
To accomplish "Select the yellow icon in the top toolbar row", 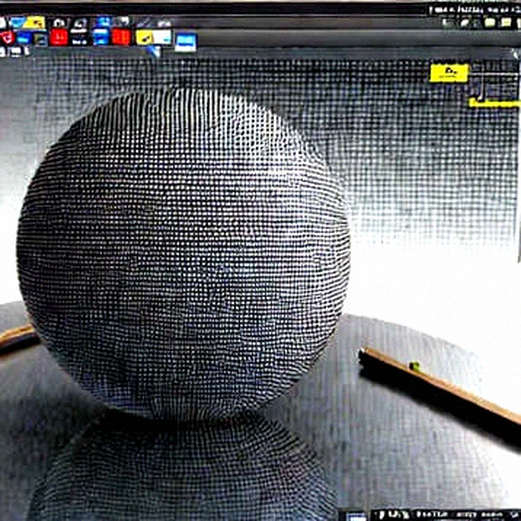I will click(x=34, y=23).
